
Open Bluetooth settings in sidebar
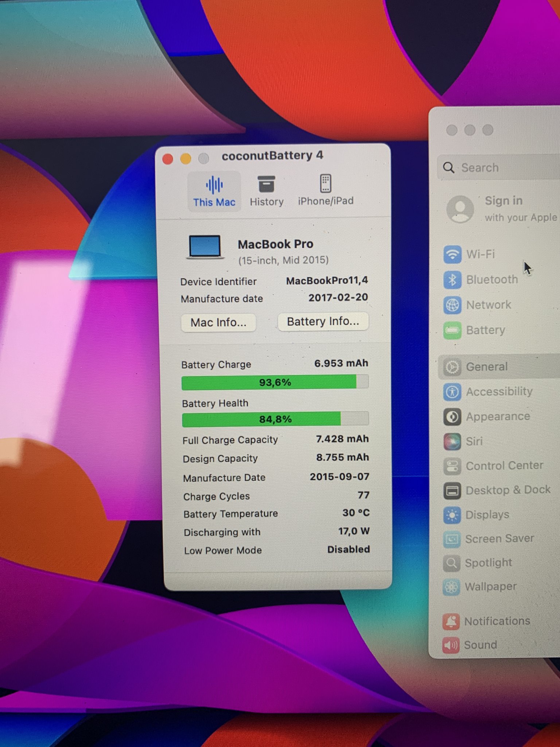[x=491, y=279]
